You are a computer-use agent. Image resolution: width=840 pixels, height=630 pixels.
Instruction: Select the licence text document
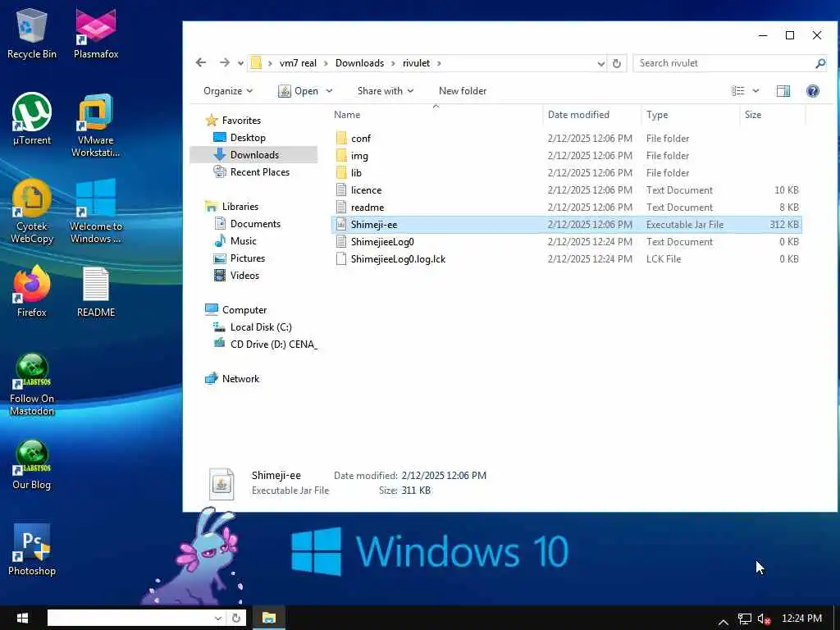point(566,190)
